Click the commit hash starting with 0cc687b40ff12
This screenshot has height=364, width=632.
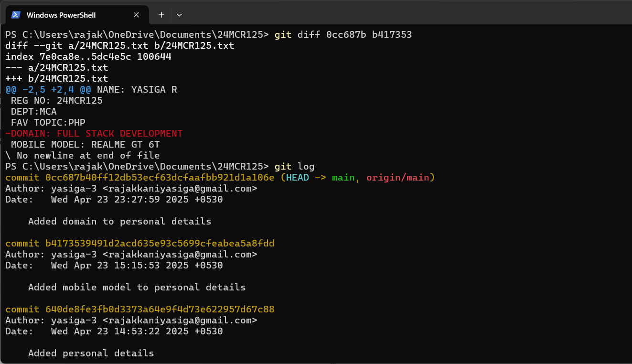tap(160, 178)
